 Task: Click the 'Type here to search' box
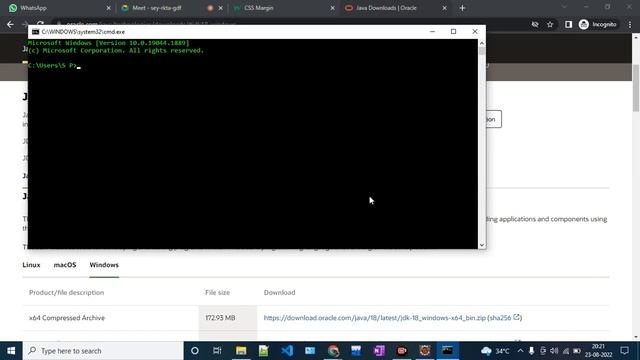(x=103, y=351)
